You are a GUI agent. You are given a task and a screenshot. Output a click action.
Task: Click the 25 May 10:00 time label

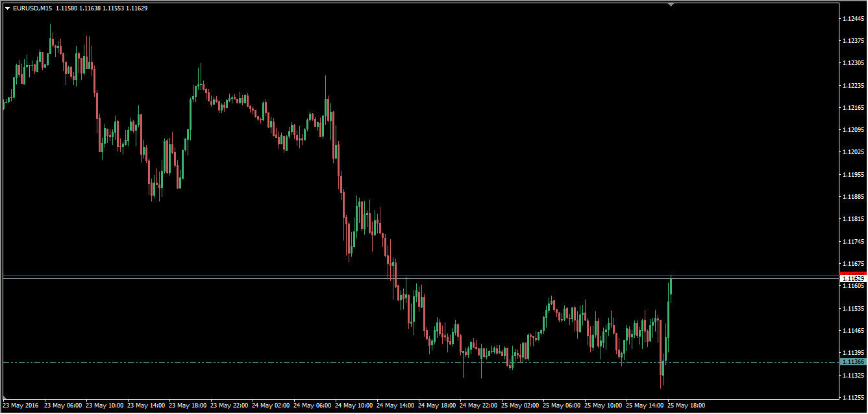pos(604,406)
